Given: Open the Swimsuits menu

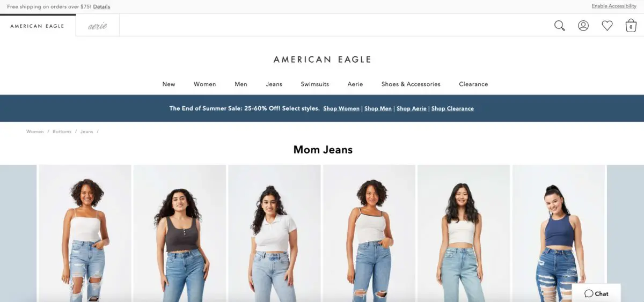Looking at the screenshot, I should 315,84.
